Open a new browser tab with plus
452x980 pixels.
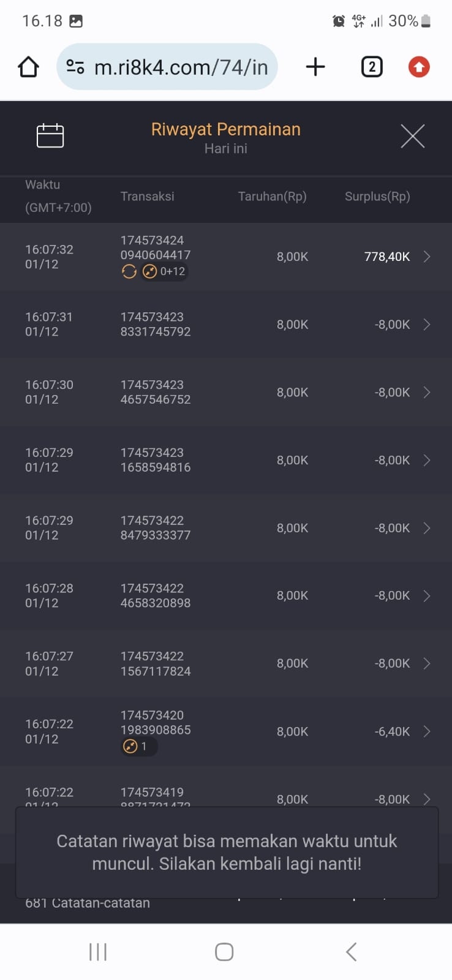coord(315,67)
